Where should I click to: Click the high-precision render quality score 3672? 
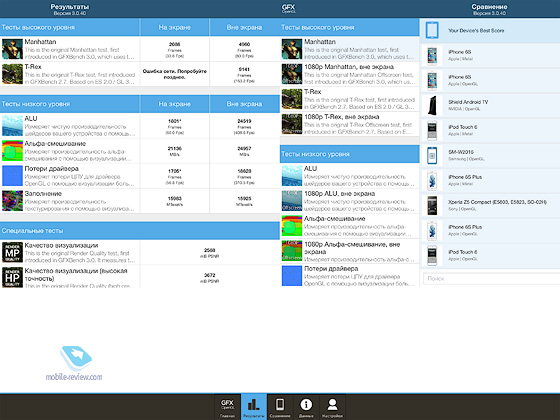(x=210, y=278)
